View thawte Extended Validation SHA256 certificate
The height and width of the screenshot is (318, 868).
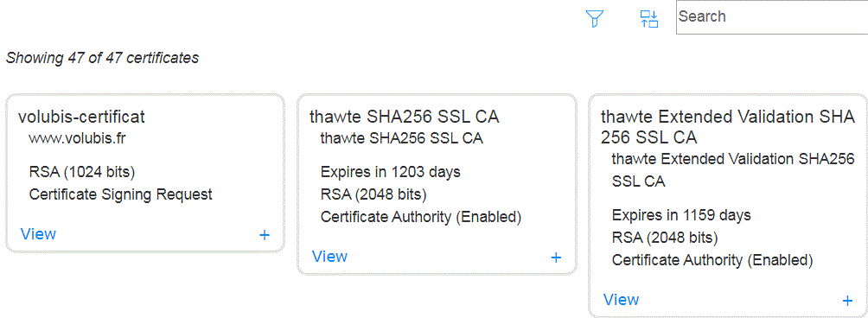point(621,300)
